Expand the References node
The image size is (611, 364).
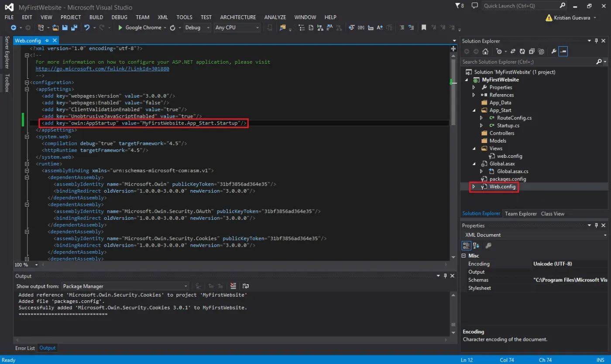[x=474, y=95]
